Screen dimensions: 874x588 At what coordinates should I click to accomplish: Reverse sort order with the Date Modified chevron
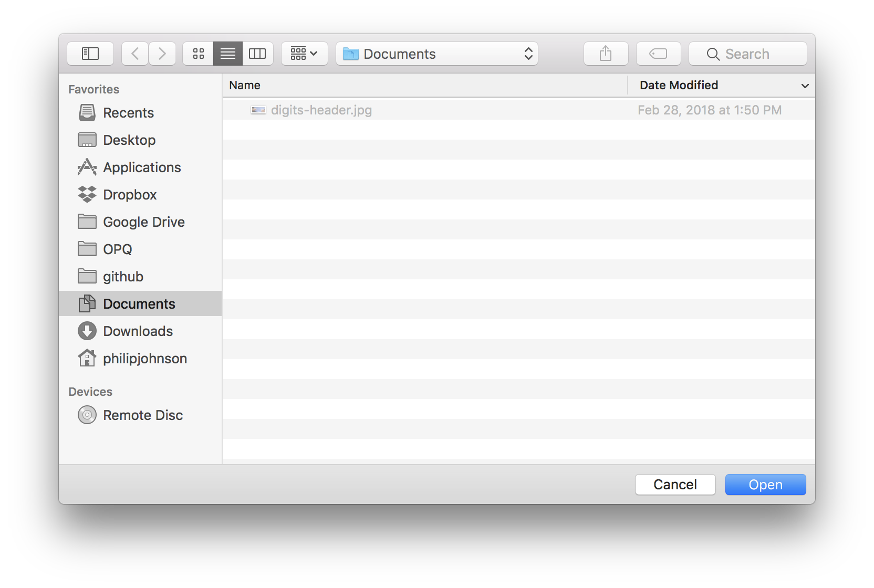coord(805,86)
